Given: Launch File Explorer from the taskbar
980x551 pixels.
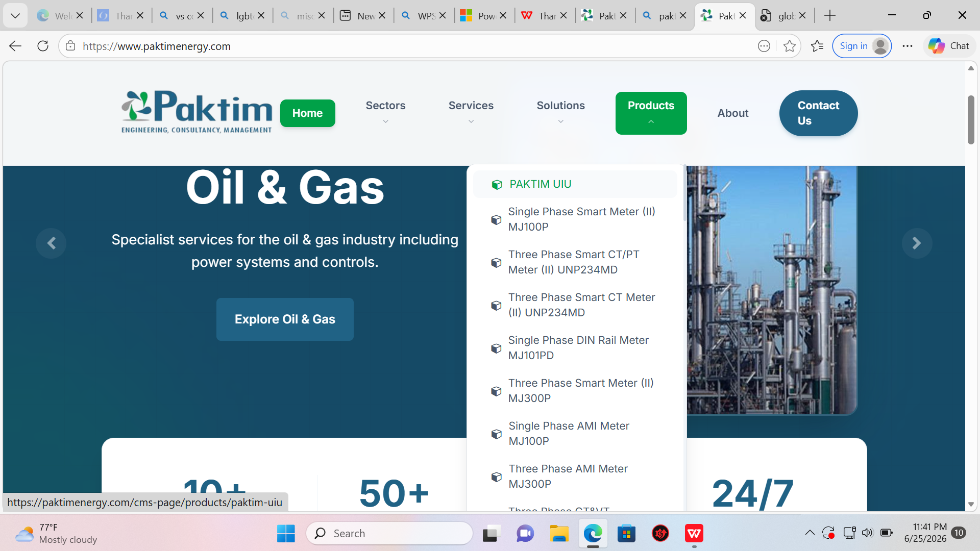Looking at the screenshot, I should coord(559,534).
